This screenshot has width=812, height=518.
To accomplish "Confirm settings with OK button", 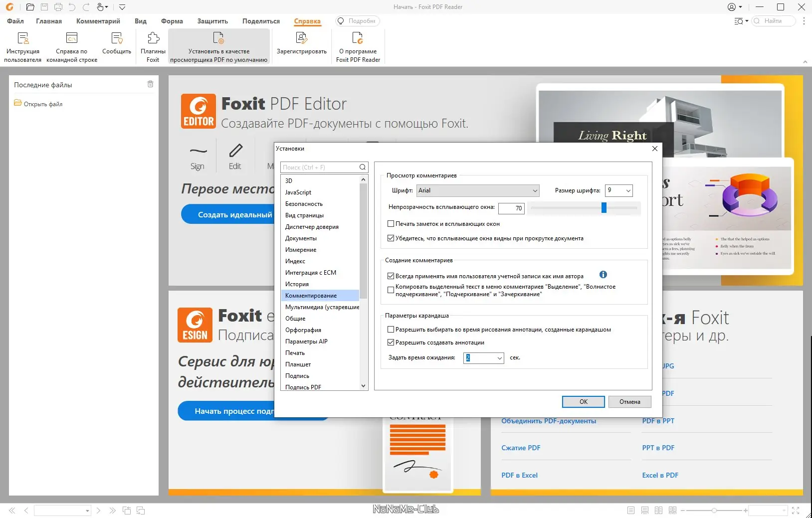I will [x=584, y=402].
